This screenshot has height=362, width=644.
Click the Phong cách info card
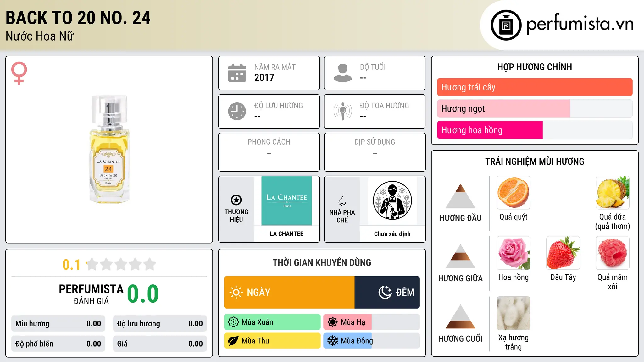coord(269,152)
